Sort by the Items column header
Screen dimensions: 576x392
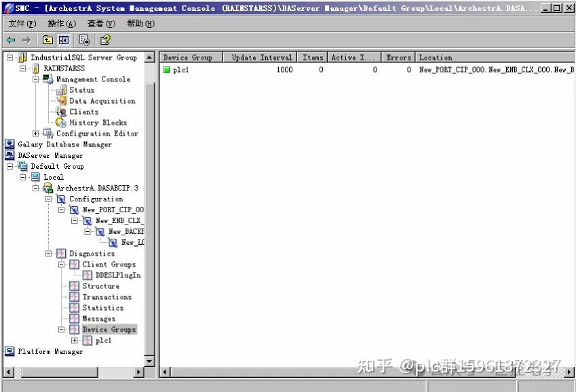click(x=312, y=58)
